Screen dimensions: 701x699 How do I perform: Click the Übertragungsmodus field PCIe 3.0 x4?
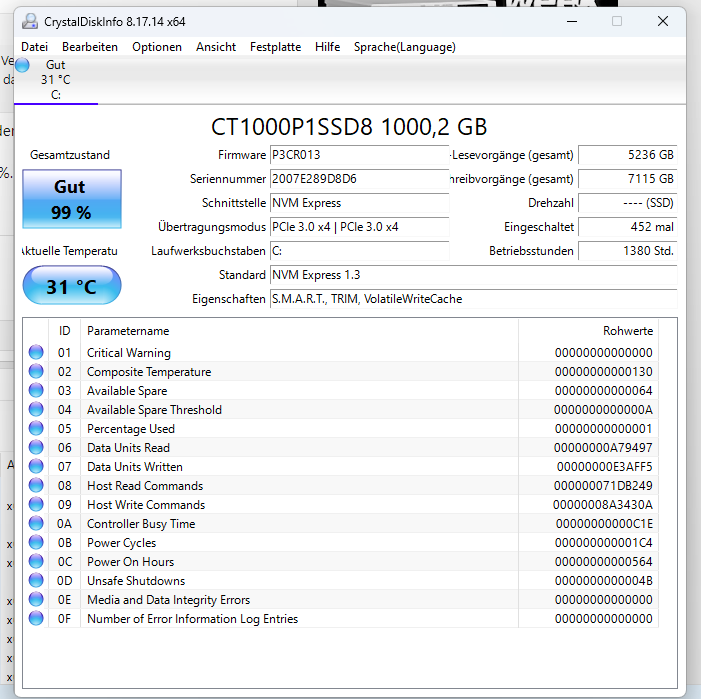coord(359,227)
